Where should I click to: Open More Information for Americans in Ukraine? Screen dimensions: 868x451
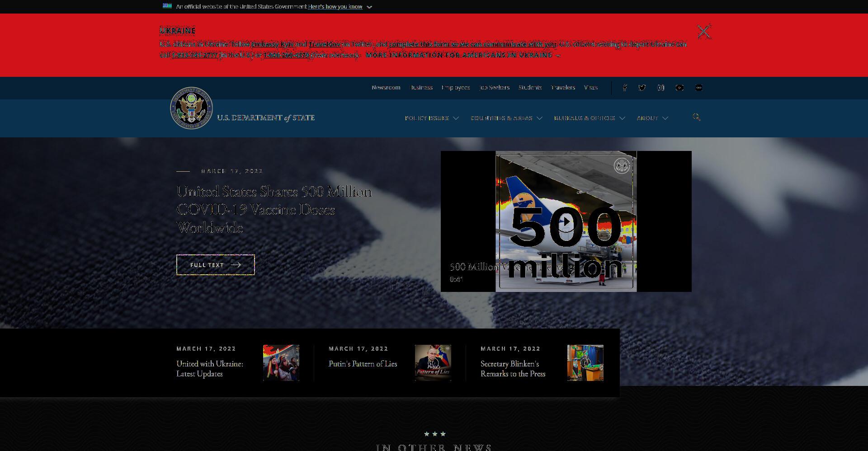click(463, 55)
